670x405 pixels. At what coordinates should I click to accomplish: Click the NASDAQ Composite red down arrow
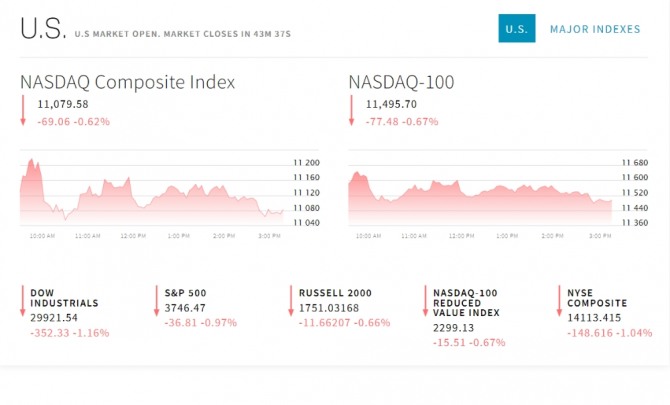click(23, 110)
